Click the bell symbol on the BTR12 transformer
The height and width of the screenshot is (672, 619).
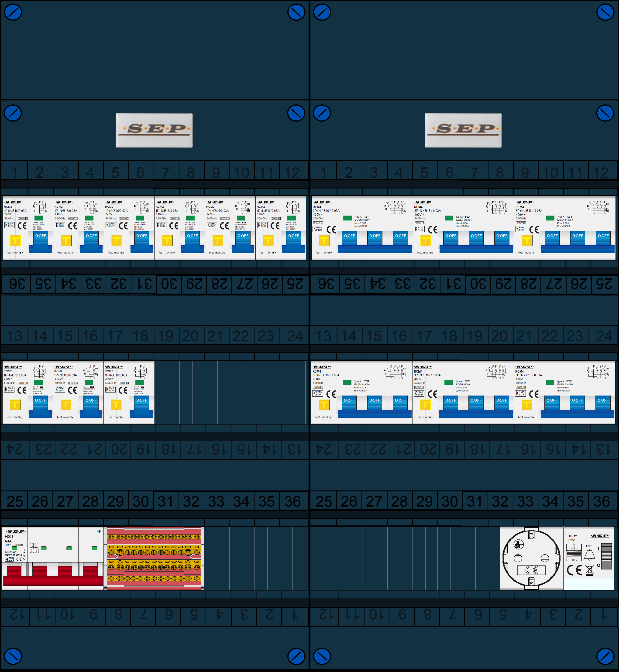tap(590, 555)
